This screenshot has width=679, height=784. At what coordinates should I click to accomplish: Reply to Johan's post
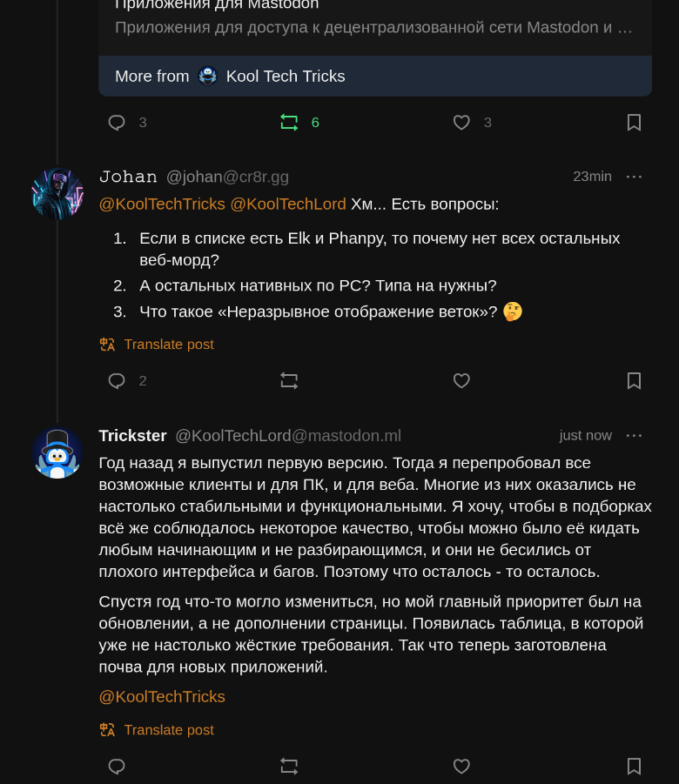(x=117, y=381)
